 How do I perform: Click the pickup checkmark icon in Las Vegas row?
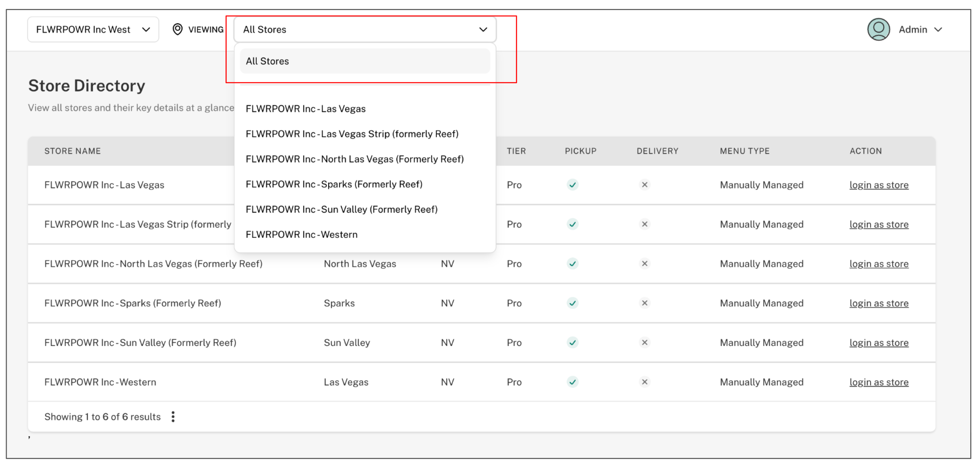click(572, 185)
